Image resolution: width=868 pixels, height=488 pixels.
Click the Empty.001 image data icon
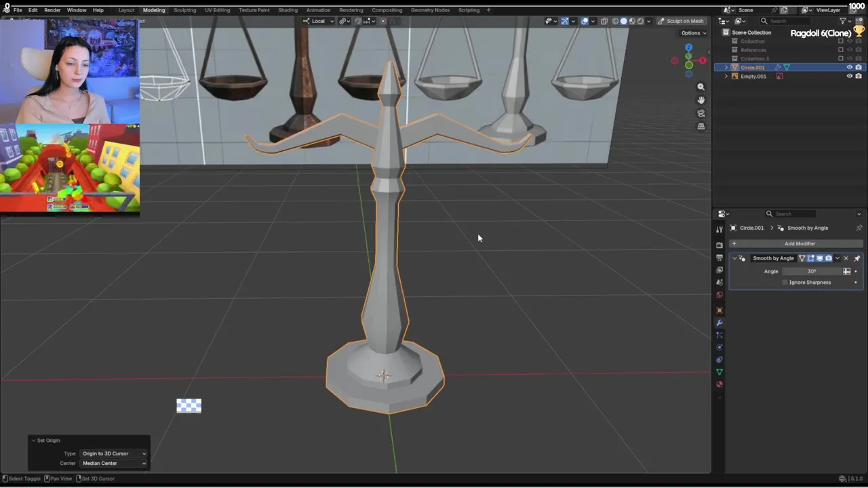pos(780,76)
